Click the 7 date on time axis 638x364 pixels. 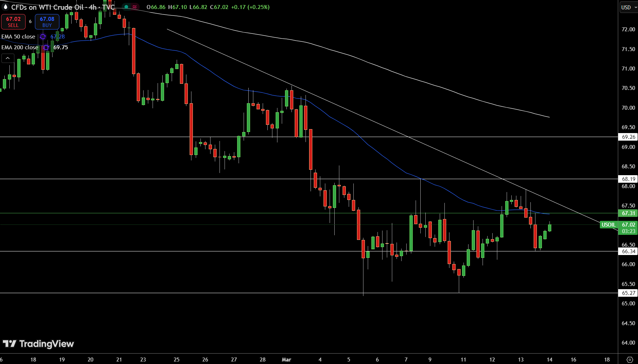[406, 360]
